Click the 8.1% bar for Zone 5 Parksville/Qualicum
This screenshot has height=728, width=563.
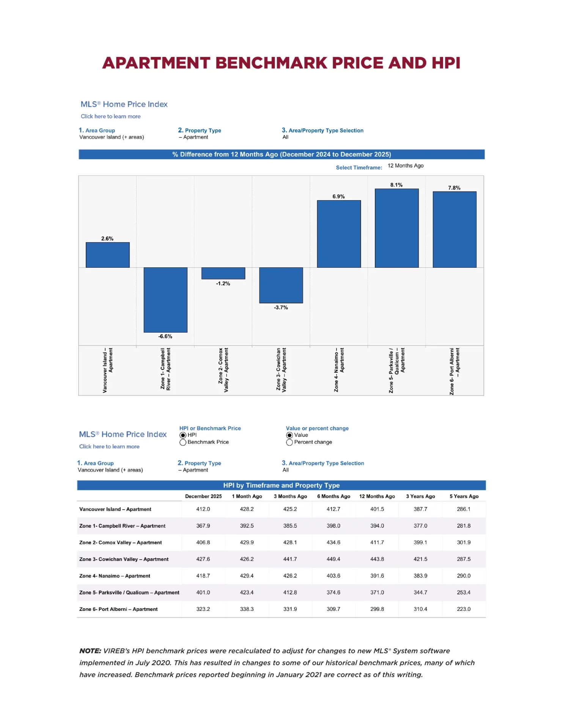396,228
